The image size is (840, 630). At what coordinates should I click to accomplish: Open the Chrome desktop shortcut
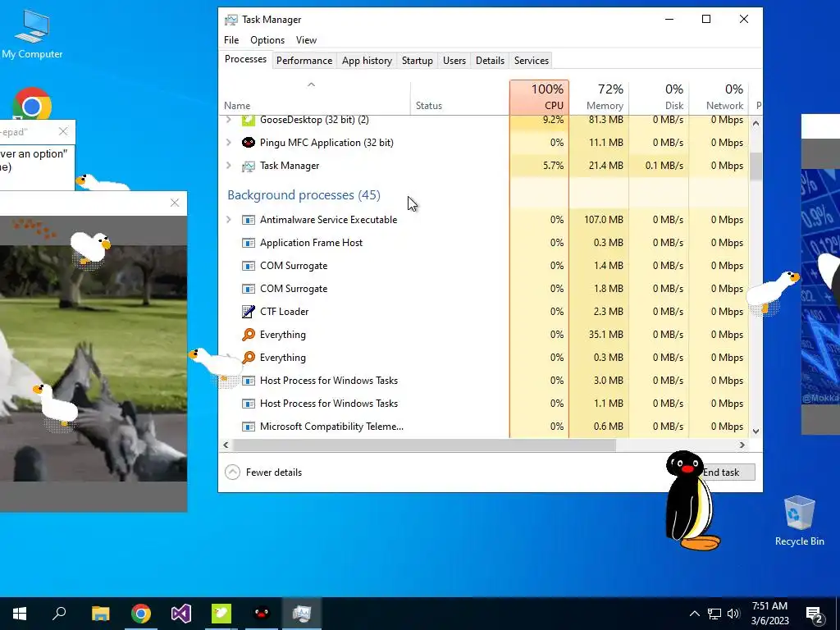click(32, 104)
